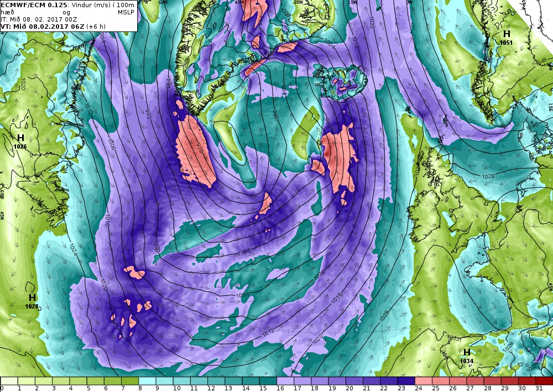Click the '996' isobar label
This screenshot has height=392, width=553.
pos(246,252)
